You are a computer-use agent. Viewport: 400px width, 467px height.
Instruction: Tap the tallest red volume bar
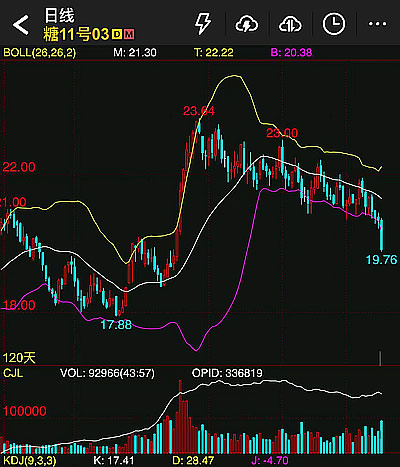tap(180, 417)
